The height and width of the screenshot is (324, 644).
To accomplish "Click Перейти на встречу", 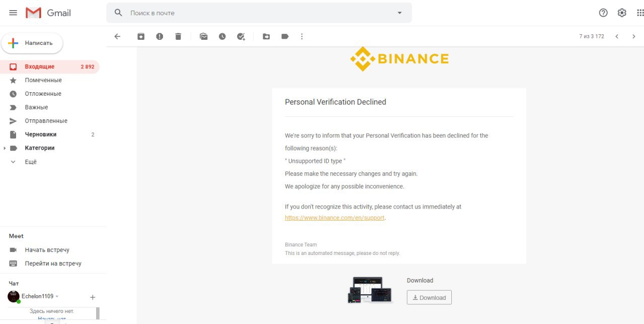I will point(53,264).
